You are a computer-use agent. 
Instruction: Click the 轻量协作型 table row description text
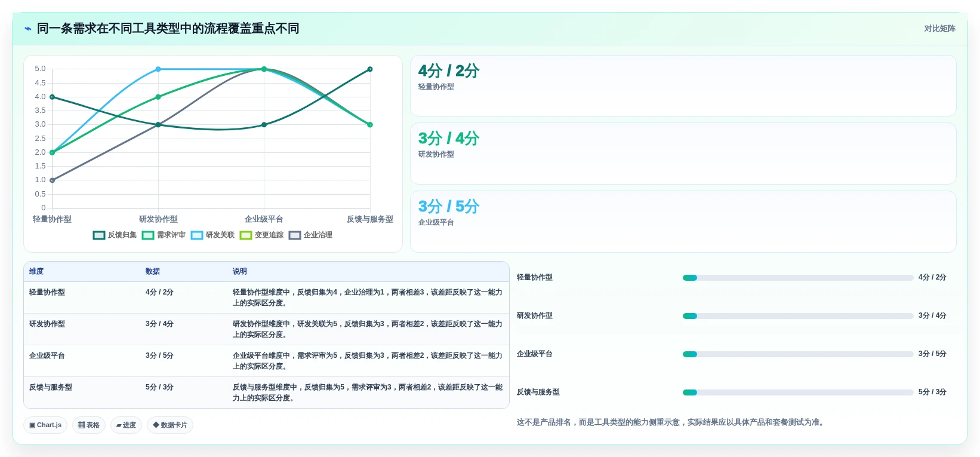[368, 297]
